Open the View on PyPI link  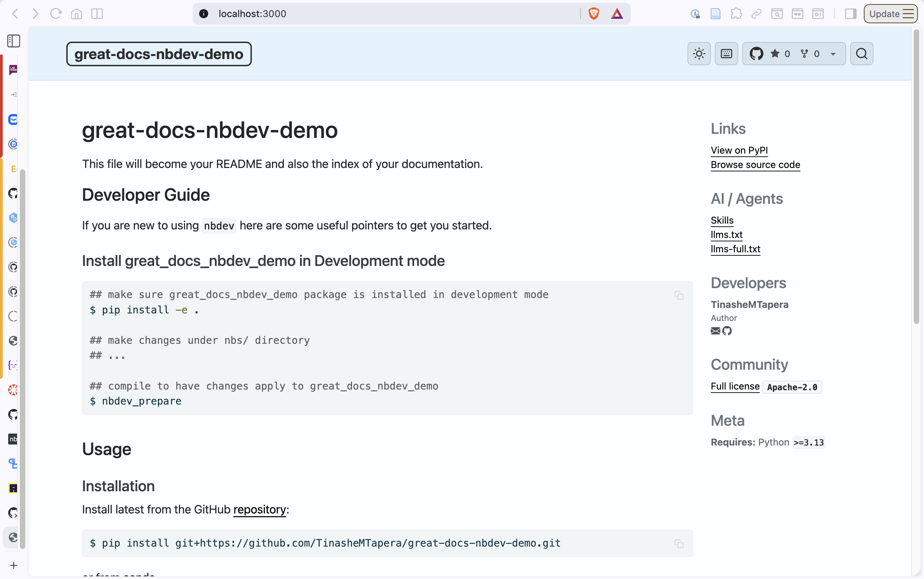pyautogui.click(x=739, y=150)
